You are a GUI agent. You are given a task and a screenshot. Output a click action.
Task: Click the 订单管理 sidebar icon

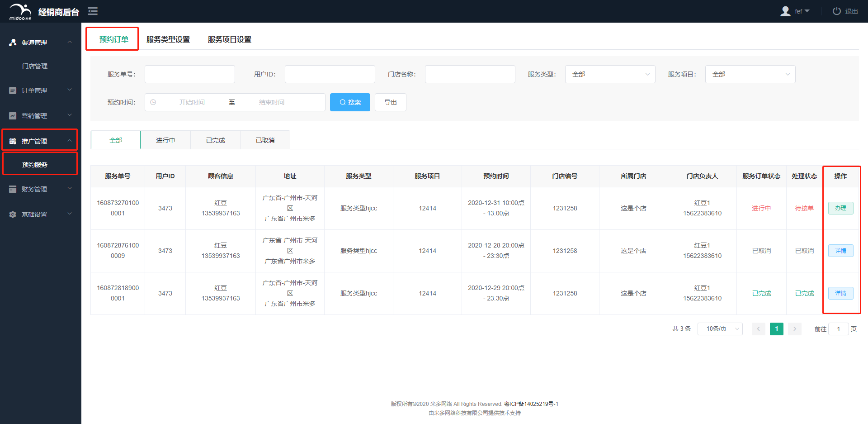13,91
